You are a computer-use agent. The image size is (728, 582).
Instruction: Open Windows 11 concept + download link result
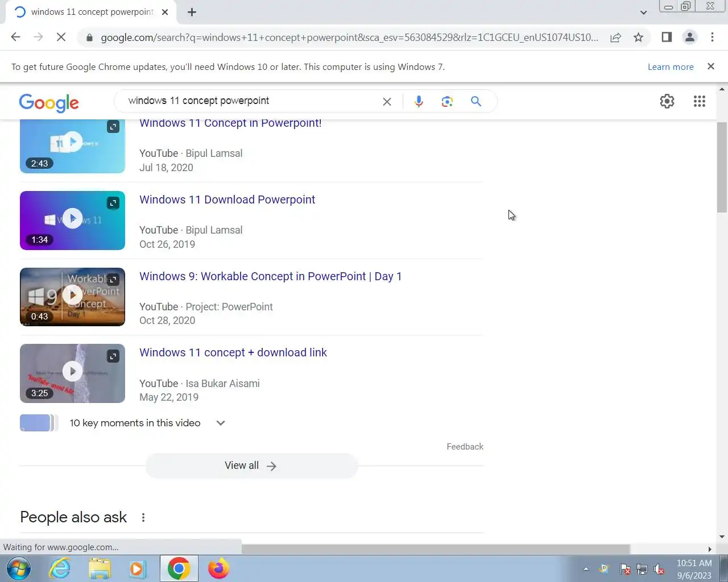233,352
